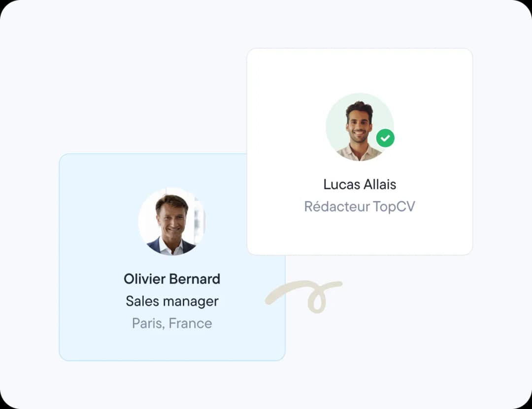Click the word "France"
532x409 pixels.
[190, 323]
